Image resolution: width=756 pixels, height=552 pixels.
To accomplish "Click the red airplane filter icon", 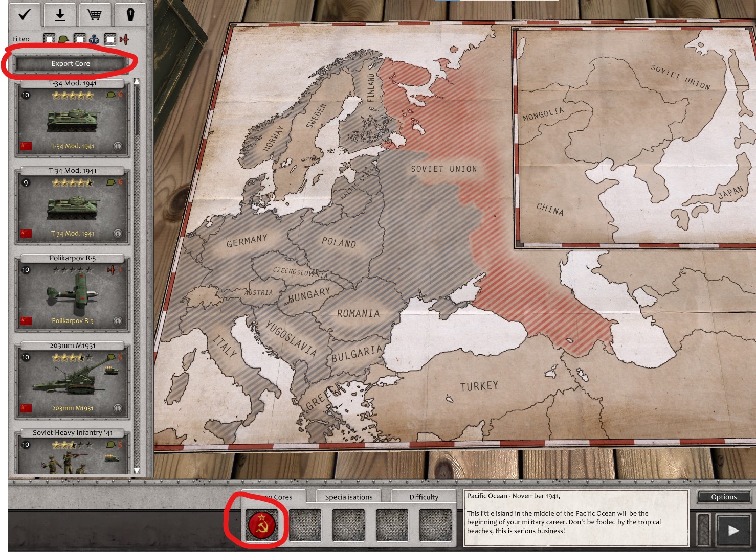I will (x=124, y=39).
